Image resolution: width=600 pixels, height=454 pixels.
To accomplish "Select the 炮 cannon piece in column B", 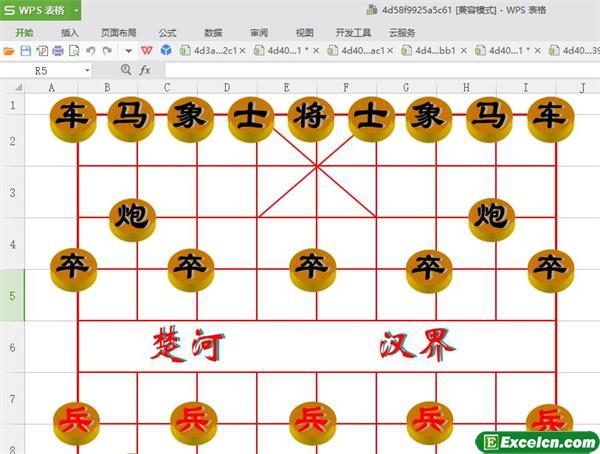I will click(132, 219).
